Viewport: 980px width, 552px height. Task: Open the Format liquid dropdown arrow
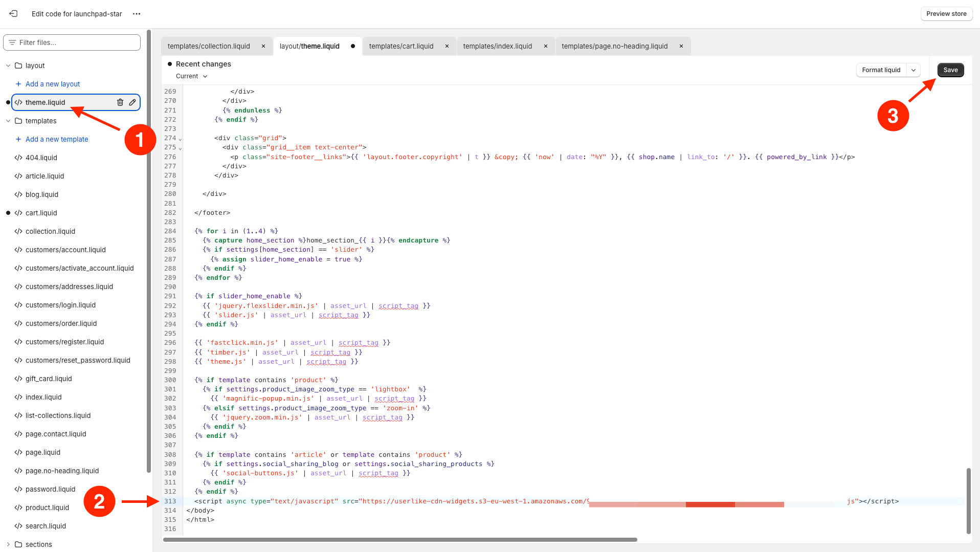point(914,70)
